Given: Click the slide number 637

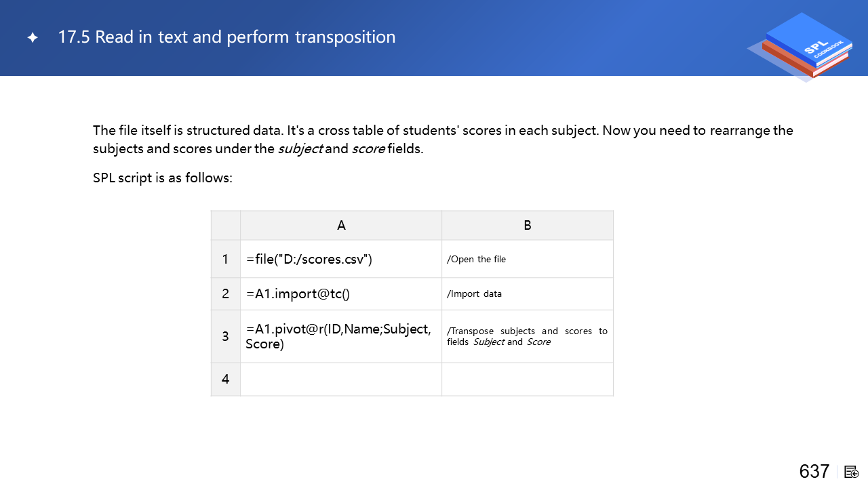Looking at the screenshot, I should coord(814,472).
